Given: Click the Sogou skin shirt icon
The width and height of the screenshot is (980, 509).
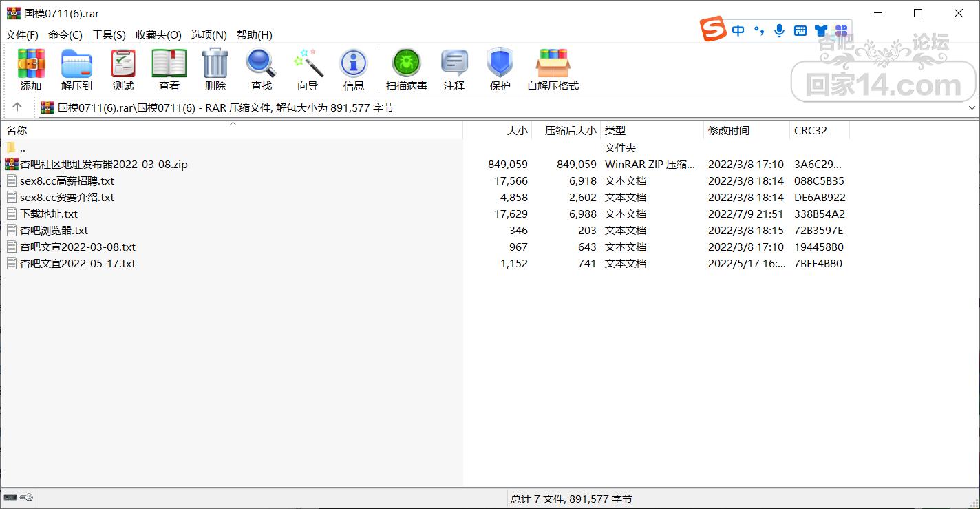Looking at the screenshot, I should click(821, 30).
